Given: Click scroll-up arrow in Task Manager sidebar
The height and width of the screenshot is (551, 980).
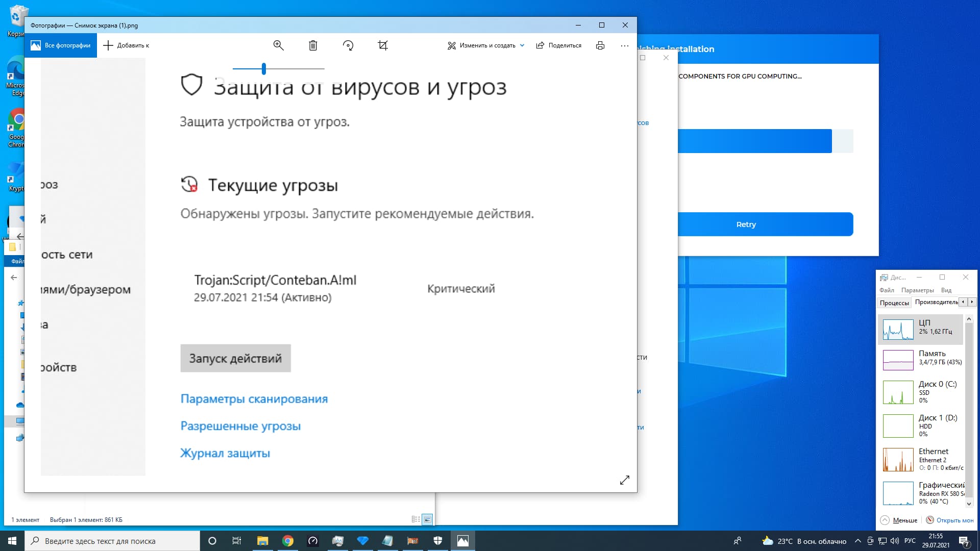Looking at the screenshot, I should click(x=969, y=319).
